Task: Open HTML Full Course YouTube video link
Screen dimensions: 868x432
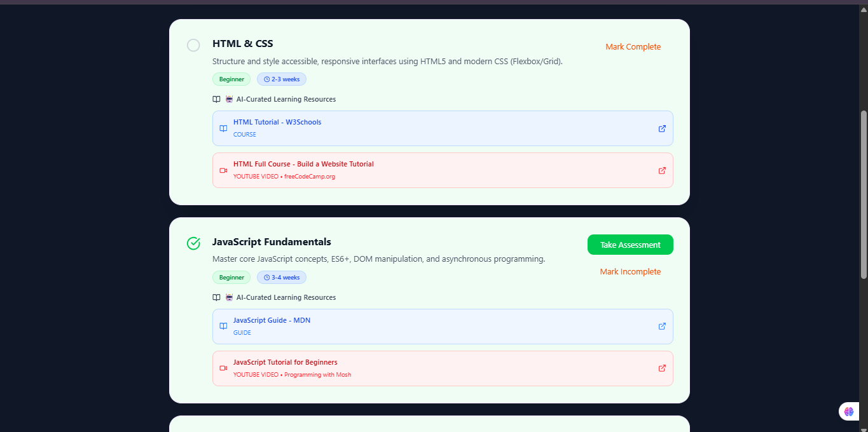Action: coord(443,170)
